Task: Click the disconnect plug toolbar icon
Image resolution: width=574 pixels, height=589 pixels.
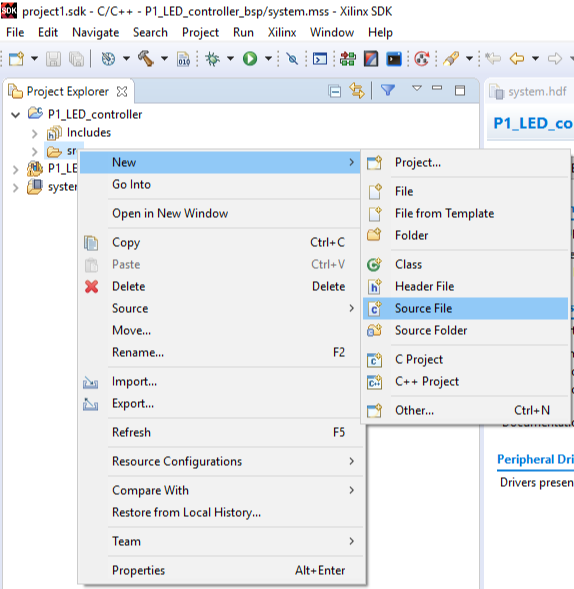Action: (x=292, y=59)
